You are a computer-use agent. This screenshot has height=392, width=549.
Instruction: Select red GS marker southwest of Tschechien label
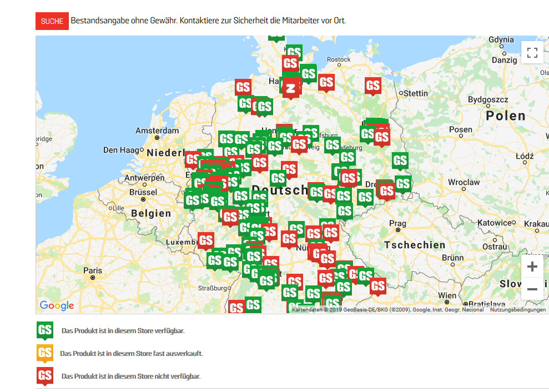tap(378, 286)
